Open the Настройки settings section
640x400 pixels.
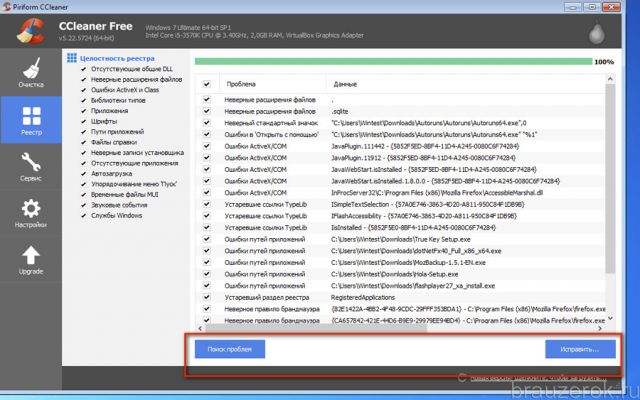(31, 213)
